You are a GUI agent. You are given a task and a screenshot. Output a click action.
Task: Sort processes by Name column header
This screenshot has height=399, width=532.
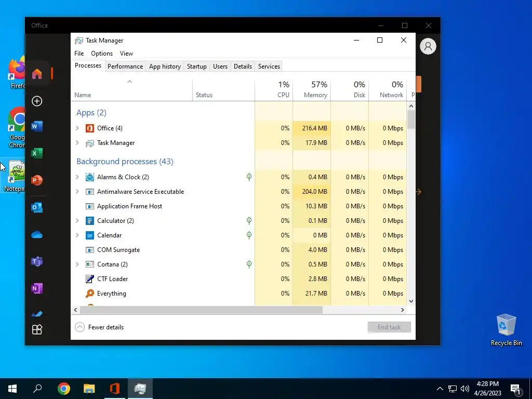tap(131, 90)
